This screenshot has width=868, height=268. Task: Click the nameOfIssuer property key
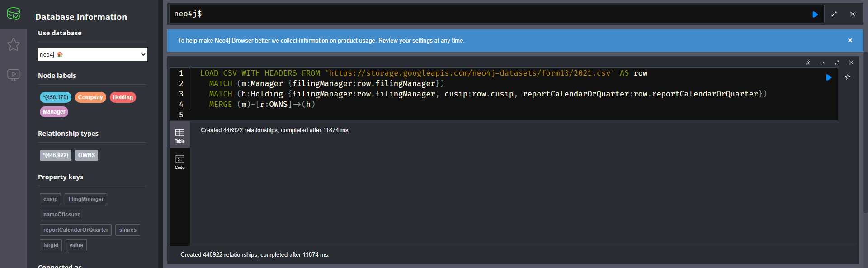pyautogui.click(x=61, y=215)
